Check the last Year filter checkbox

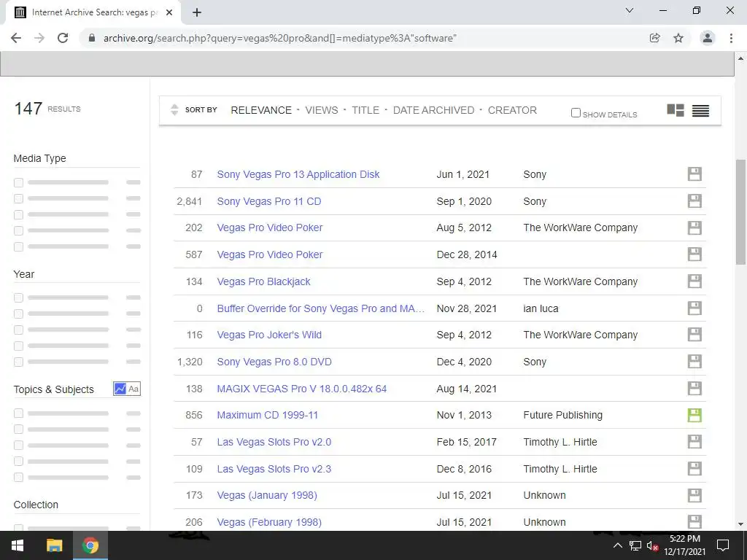tap(18, 362)
